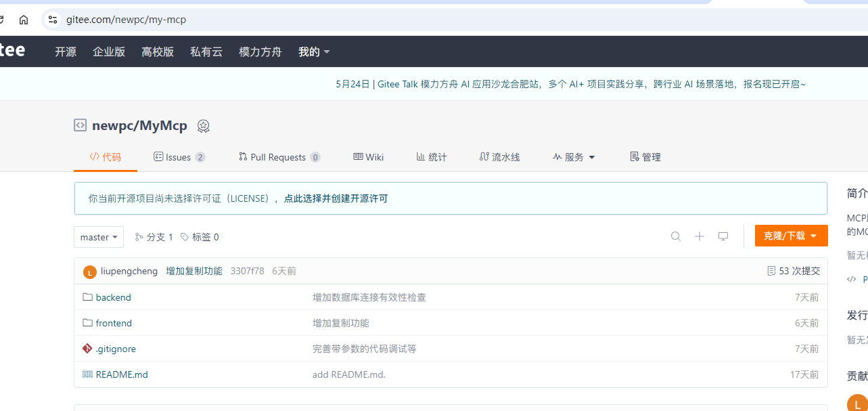Open commit 完善带参数的代码调试等

365,349
